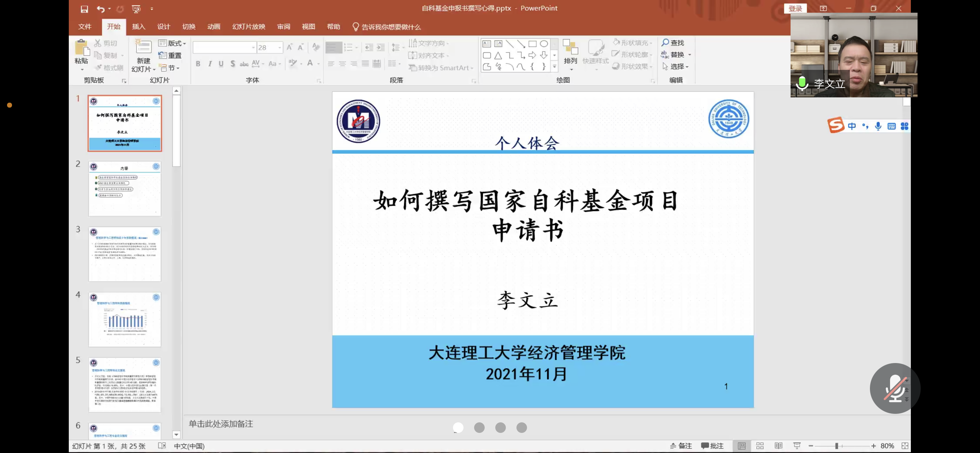
Task: Select slide 4 thumbnail with bar chart
Action: 125,320
